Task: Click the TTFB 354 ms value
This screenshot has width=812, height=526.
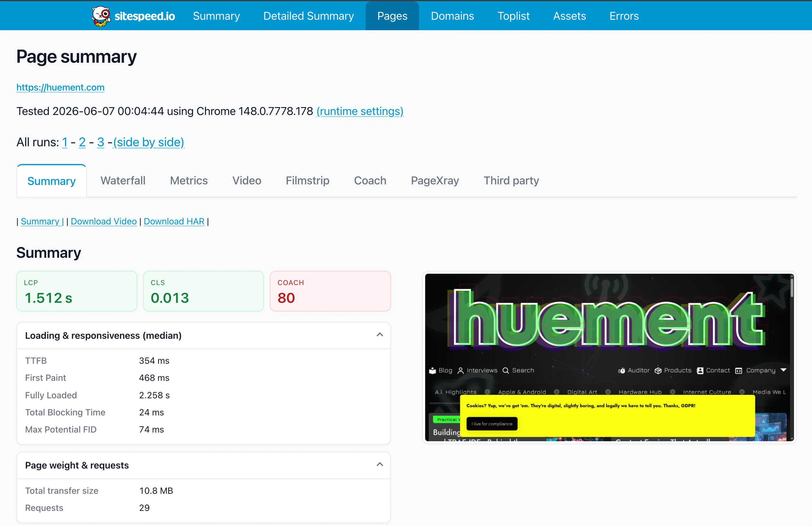Action: tap(154, 361)
